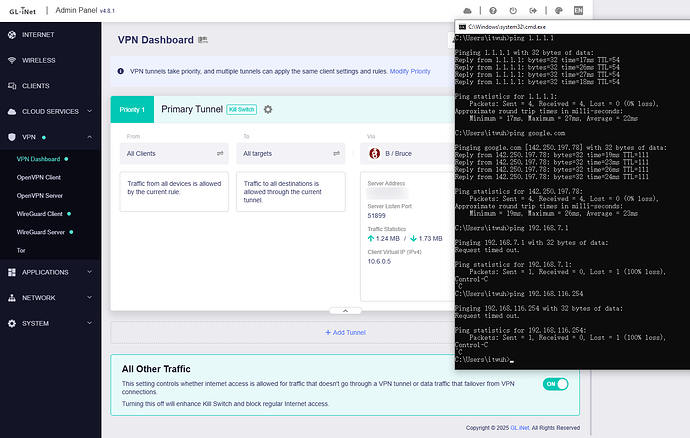The height and width of the screenshot is (438, 690).
Task: Click the Kill Switch badge on Primary Tunnel
Action: click(241, 109)
